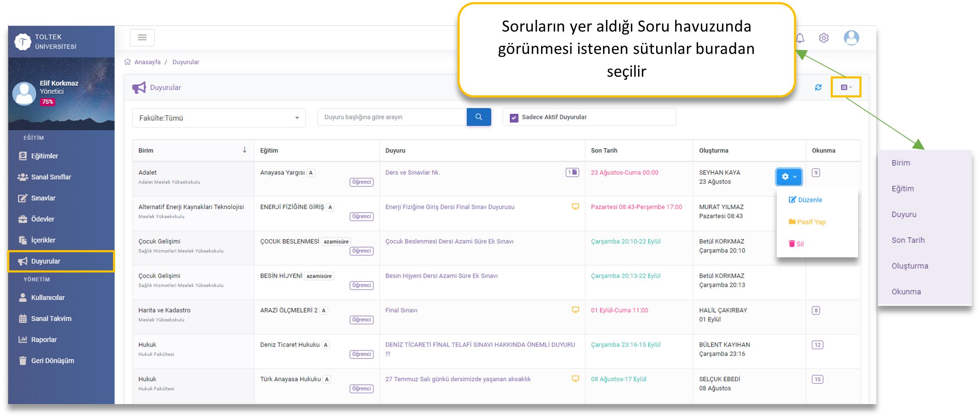Toggle the hamburger sidebar menu
The height and width of the screenshot is (418, 980).
[x=142, y=38]
